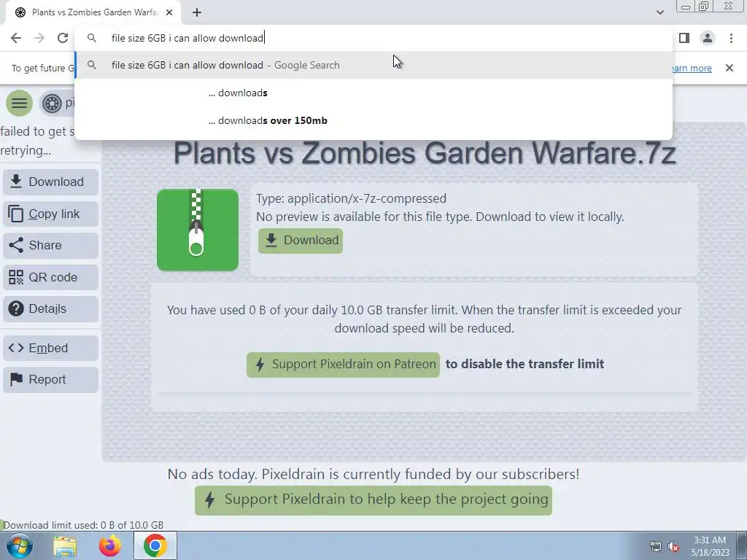Image resolution: width=747 pixels, height=560 pixels.
Task: Click the forward navigation arrow
Action: [x=39, y=38]
